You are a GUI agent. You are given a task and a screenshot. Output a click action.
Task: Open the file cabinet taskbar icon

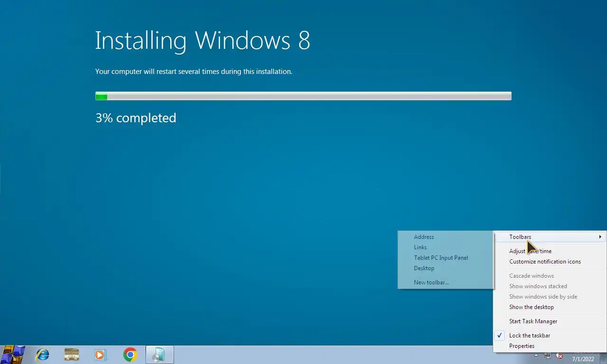[72, 355]
